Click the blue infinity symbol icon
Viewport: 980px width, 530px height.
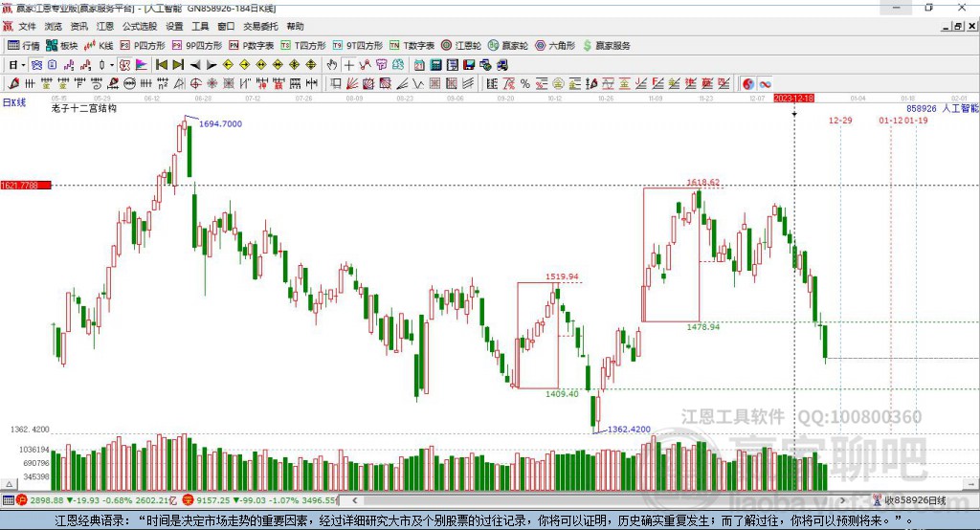[765, 84]
